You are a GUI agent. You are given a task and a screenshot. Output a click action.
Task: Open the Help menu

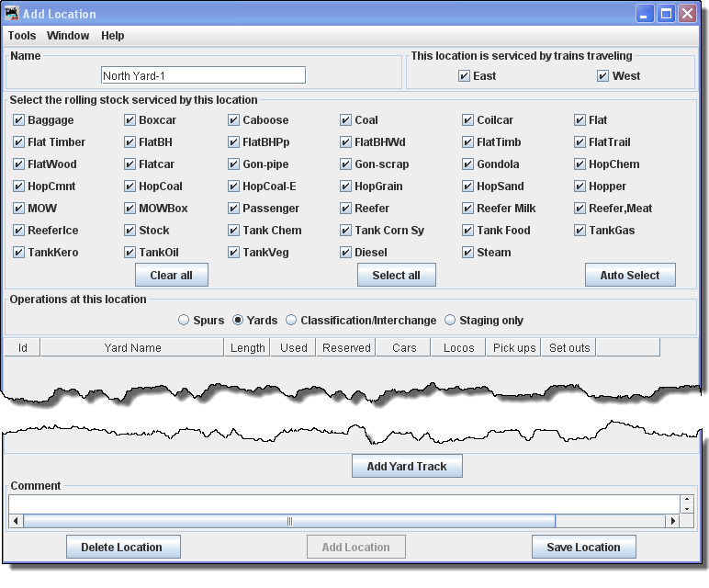click(113, 36)
